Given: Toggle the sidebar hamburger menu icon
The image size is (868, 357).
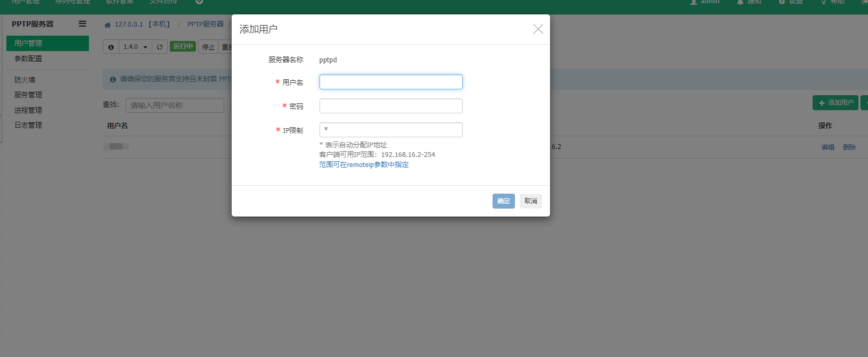Looking at the screenshot, I should (x=83, y=23).
